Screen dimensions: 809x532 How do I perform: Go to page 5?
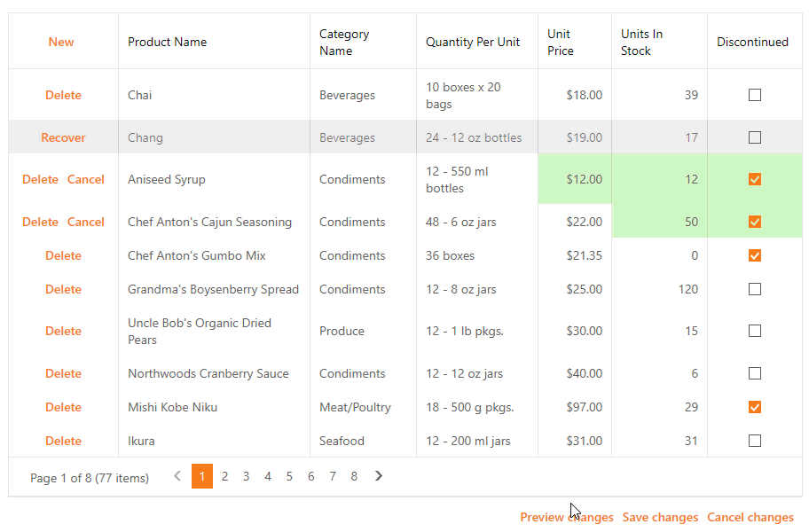(x=289, y=476)
